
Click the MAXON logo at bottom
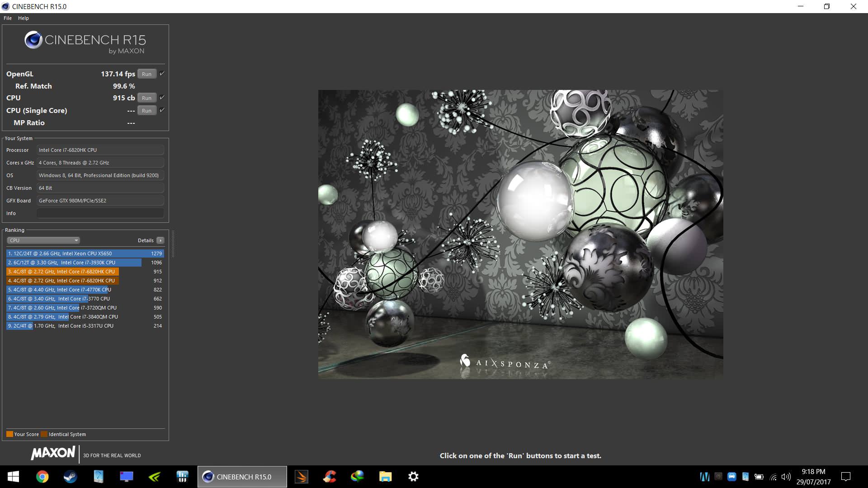pos(53,453)
